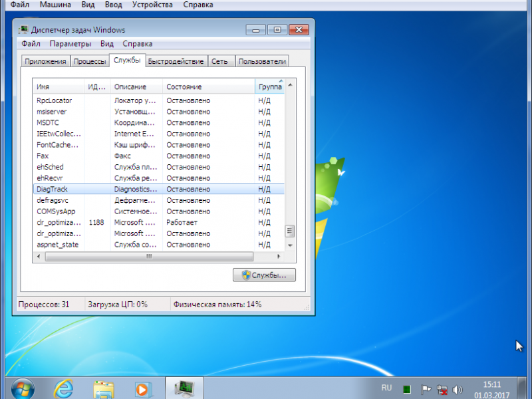Open the VM window's Вид menu
Viewport: 532px width, 399px height.
coord(88,5)
